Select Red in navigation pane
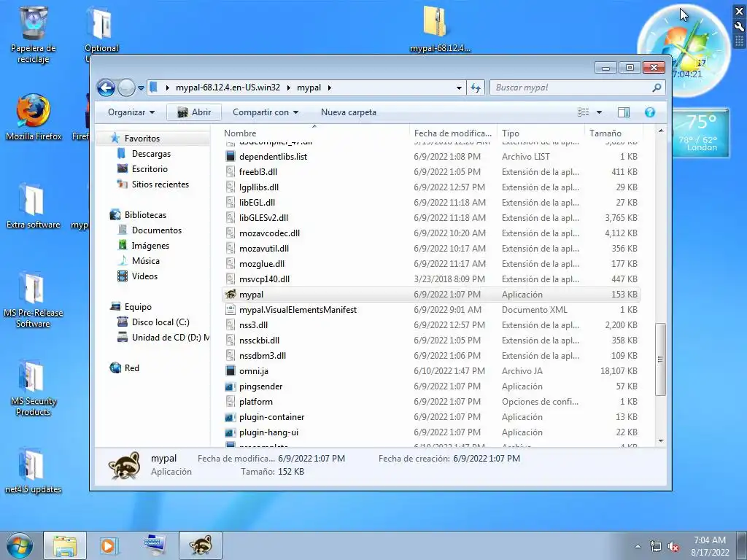The height and width of the screenshot is (560, 747). (x=131, y=368)
